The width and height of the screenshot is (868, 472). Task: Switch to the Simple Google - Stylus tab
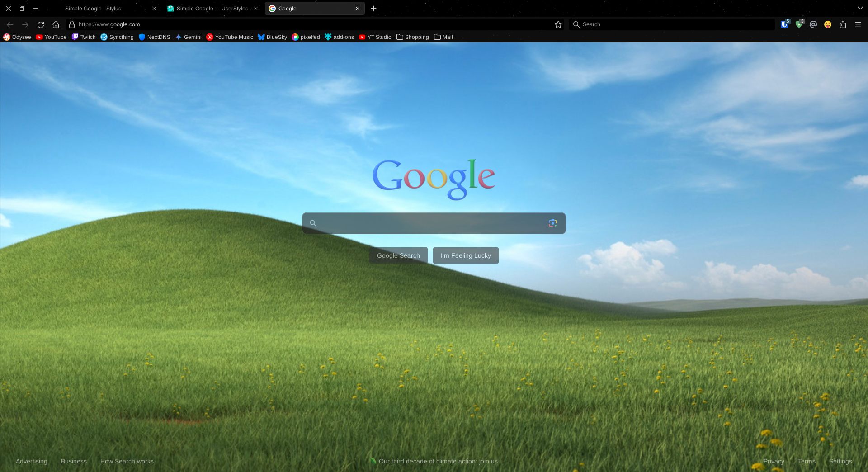93,9
